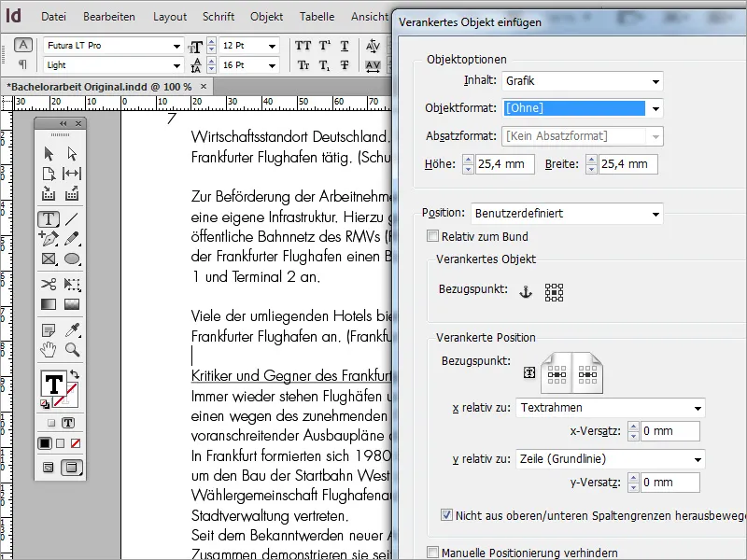Apply Superscript formatting
Image resolution: width=747 pixels, height=560 pixels.
pos(324,46)
